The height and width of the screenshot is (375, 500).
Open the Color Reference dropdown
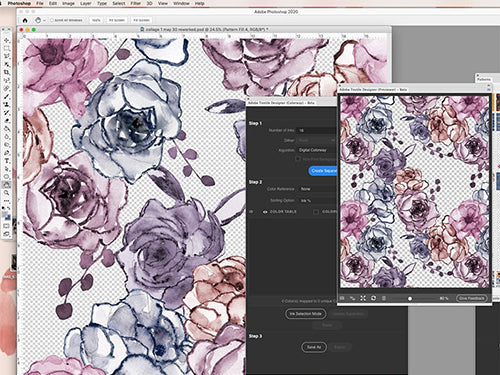click(317, 189)
